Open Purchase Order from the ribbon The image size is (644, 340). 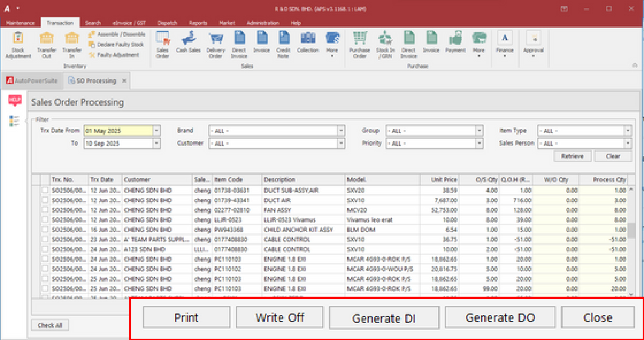(360, 38)
